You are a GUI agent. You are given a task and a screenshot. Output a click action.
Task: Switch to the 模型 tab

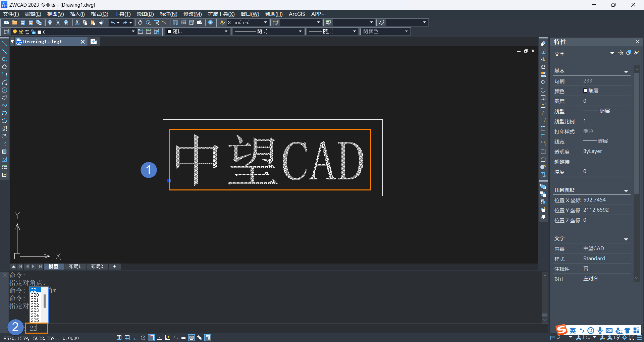tap(54, 267)
